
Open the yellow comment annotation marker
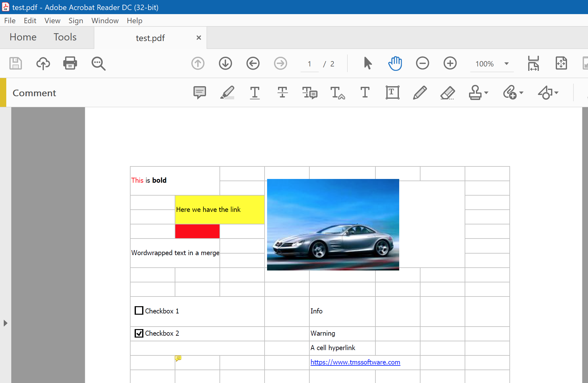coord(178,358)
